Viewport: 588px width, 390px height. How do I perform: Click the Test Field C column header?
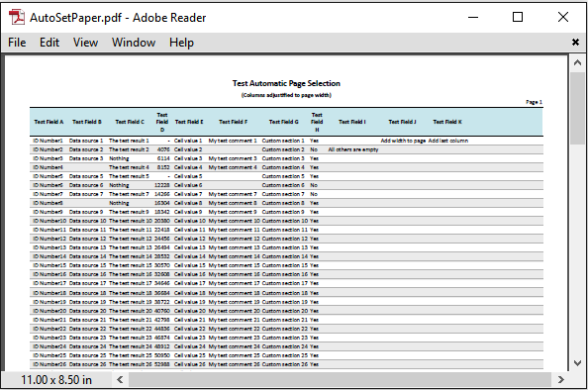[x=130, y=122]
